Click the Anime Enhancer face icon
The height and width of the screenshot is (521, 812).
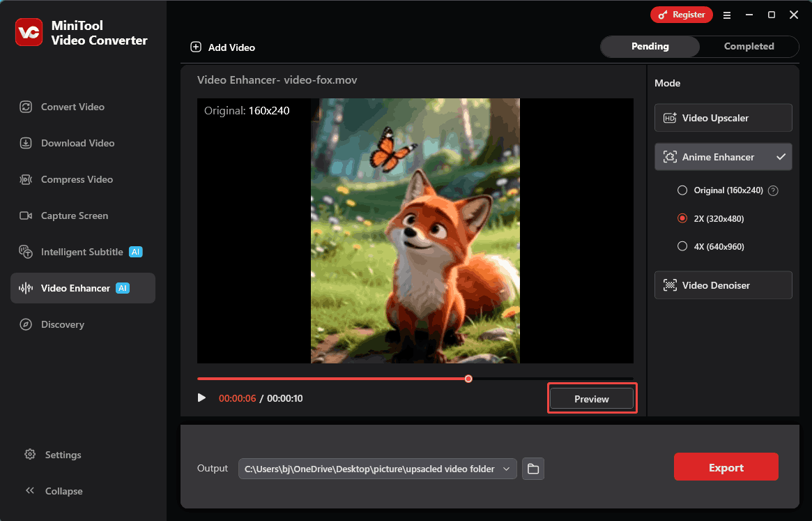[x=670, y=156]
